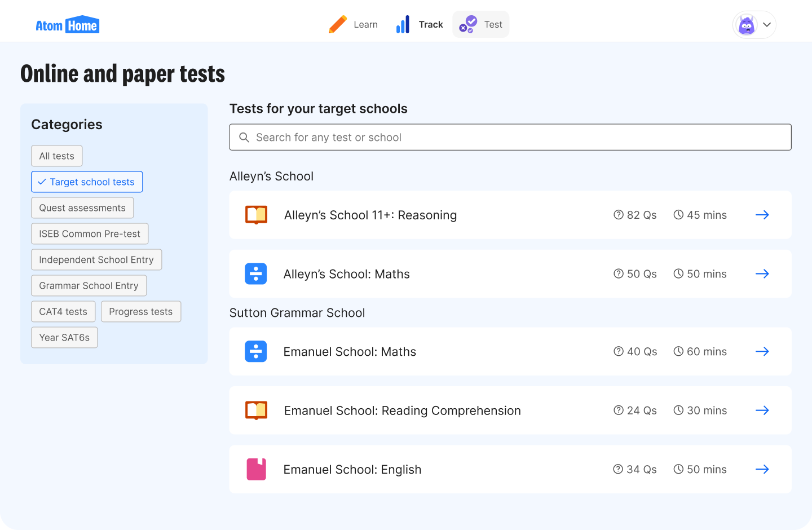Image resolution: width=812 pixels, height=530 pixels.
Task: Open Emanuel School: Maths via arrow
Action: pyautogui.click(x=762, y=351)
